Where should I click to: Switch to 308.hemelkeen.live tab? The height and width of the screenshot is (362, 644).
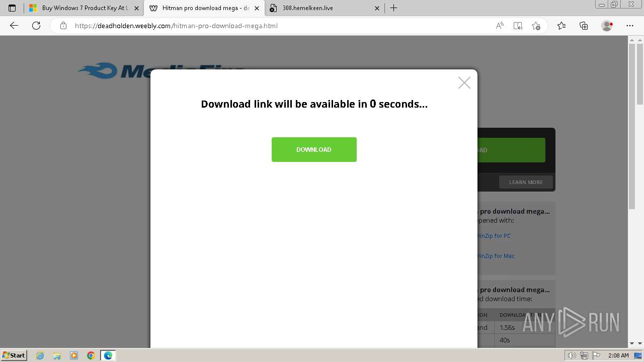[325, 8]
